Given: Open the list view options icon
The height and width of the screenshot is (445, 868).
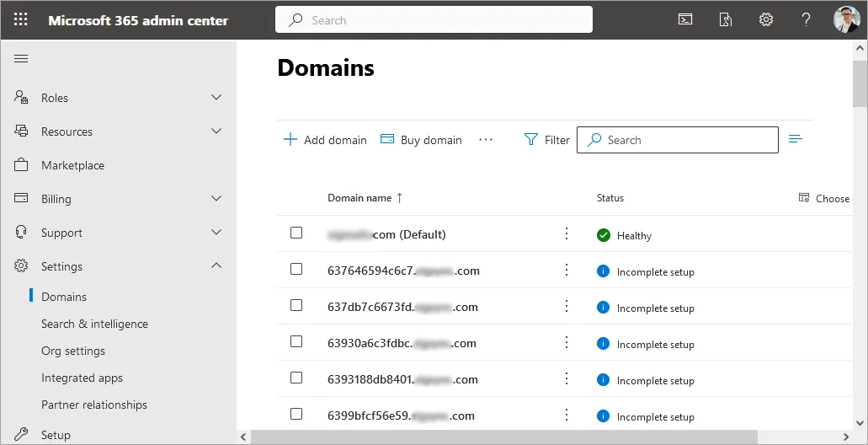Looking at the screenshot, I should [x=796, y=139].
